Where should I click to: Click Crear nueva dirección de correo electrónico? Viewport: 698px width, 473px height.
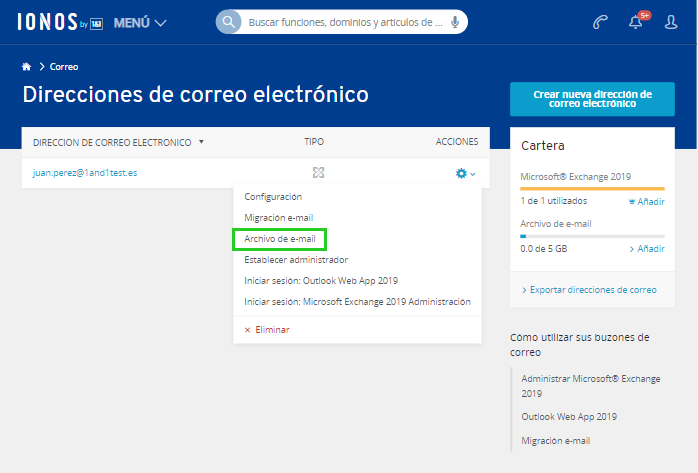point(592,99)
